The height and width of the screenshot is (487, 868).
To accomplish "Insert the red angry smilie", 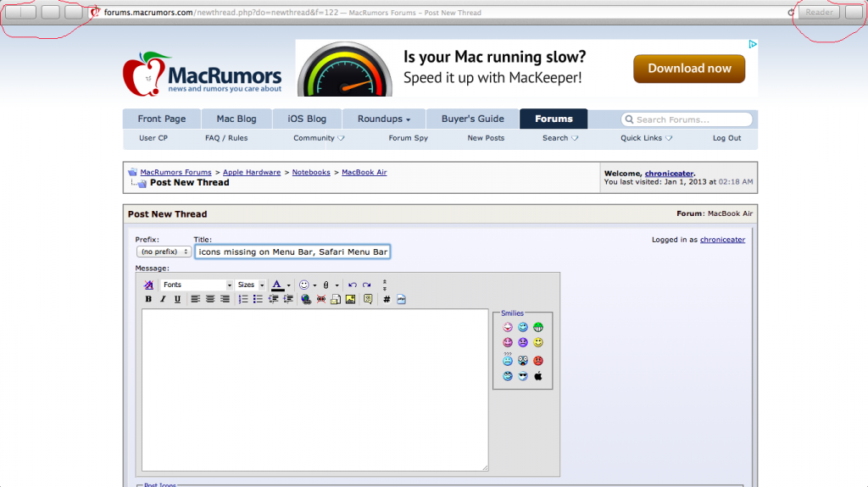I will [x=538, y=361].
